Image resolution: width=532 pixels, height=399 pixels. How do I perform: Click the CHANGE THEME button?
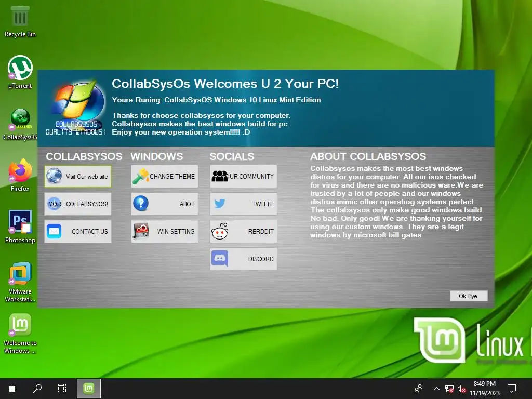pyautogui.click(x=165, y=177)
